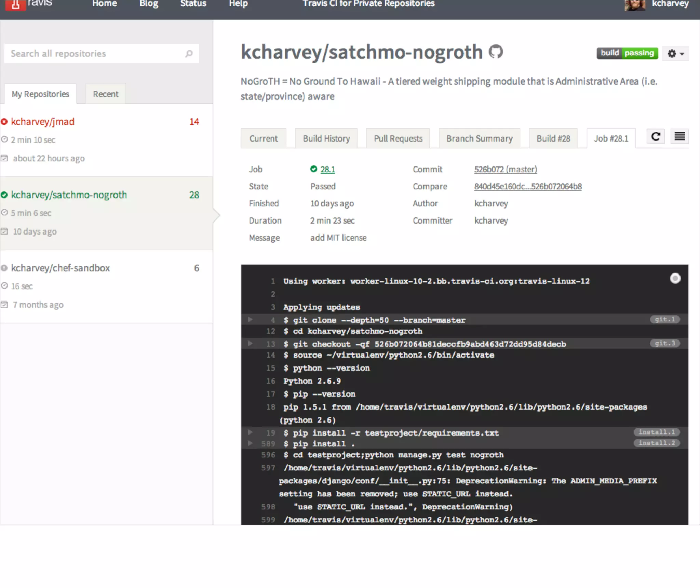
Task: Expand the git clone log fold
Action: pyautogui.click(x=250, y=320)
